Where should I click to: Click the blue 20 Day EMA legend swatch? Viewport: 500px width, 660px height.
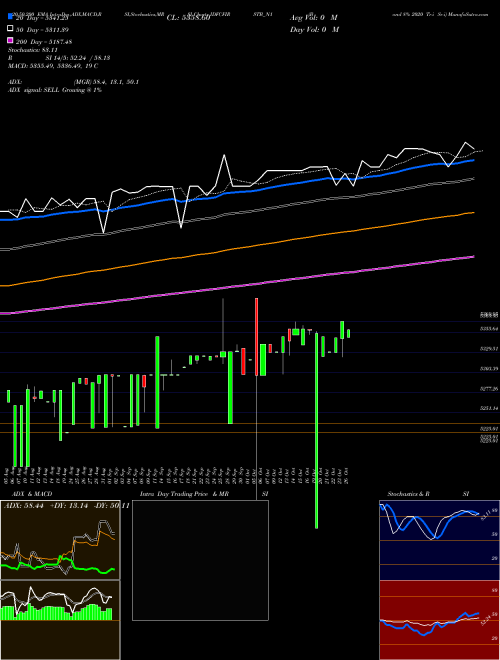point(10,17)
